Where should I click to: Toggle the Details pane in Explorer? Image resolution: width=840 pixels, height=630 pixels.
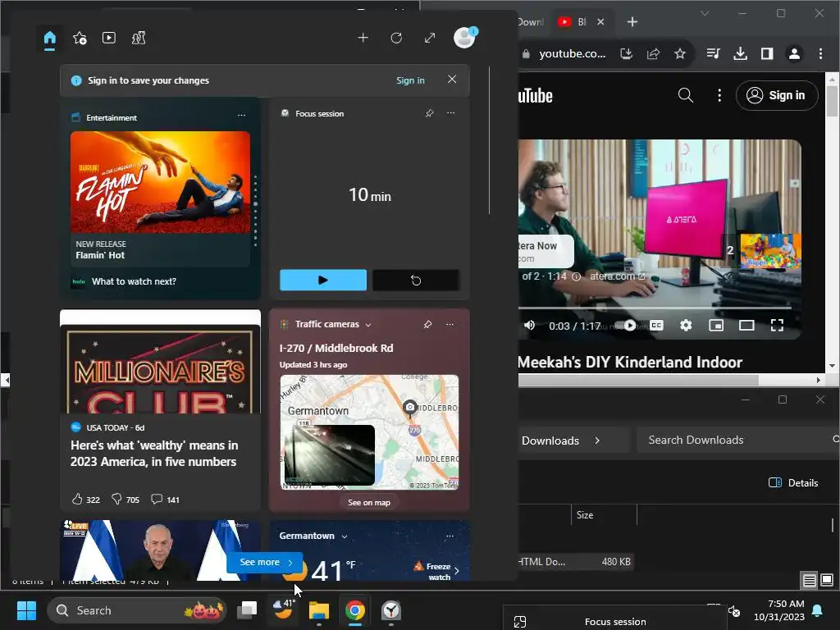point(793,482)
